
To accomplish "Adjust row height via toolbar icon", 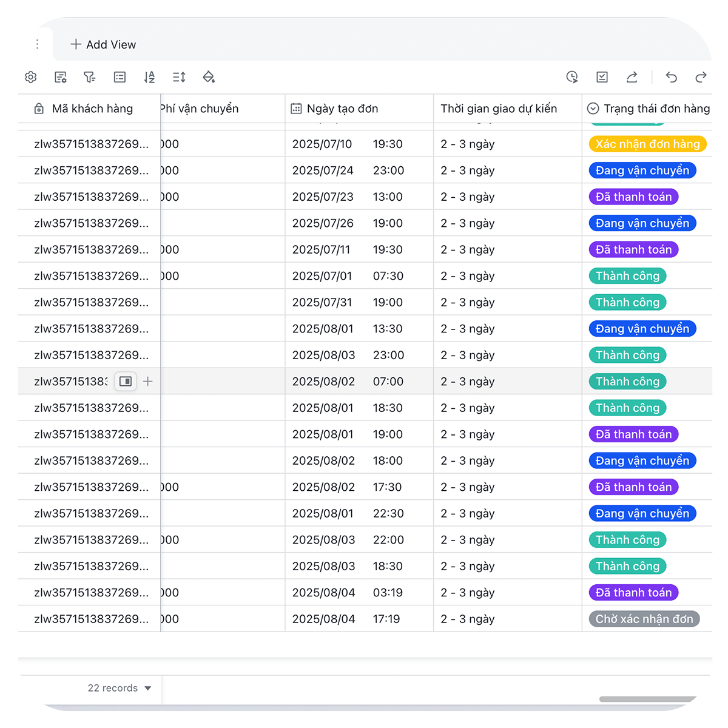I will [x=179, y=77].
